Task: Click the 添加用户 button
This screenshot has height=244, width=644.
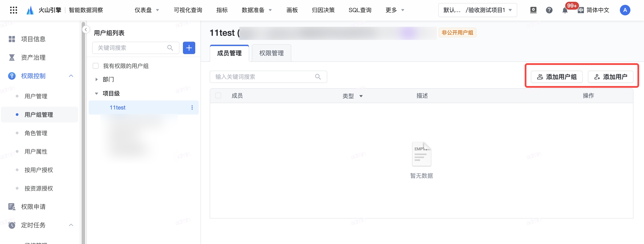Action: tap(610, 77)
